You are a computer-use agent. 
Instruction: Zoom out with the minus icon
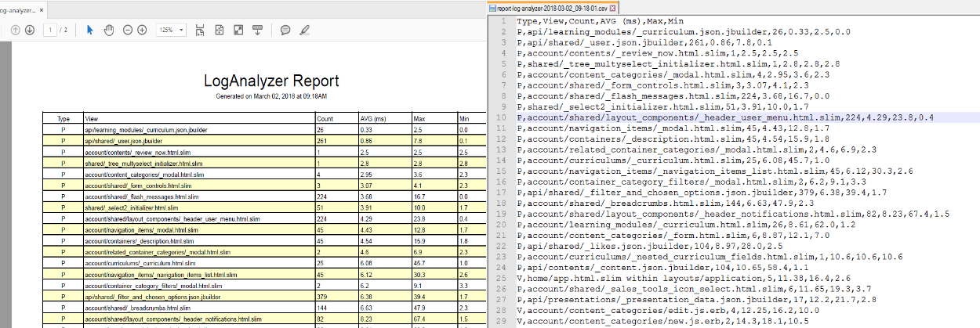pyautogui.click(x=127, y=30)
